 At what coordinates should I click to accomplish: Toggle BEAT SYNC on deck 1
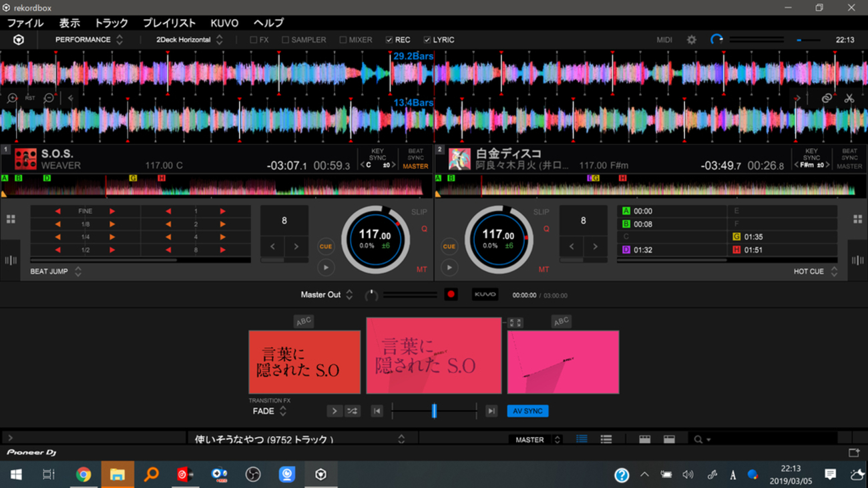click(x=415, y=154)
